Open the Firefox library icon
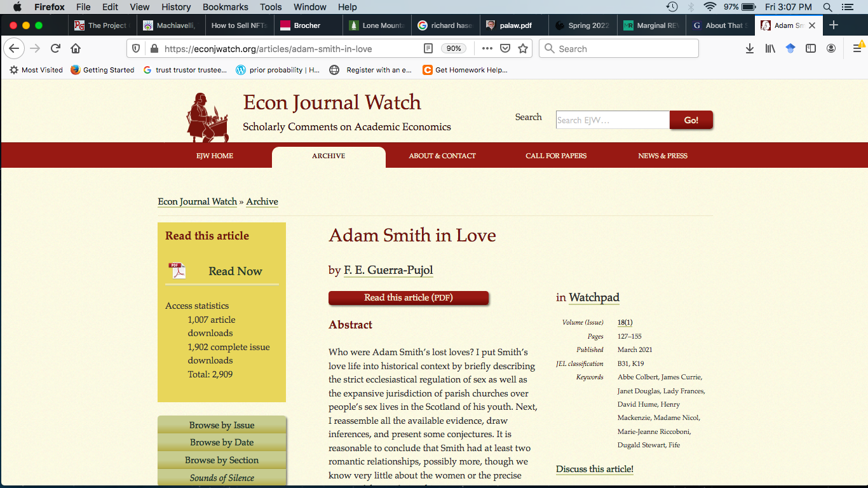The image size is (868, 488). coord(770,49)
